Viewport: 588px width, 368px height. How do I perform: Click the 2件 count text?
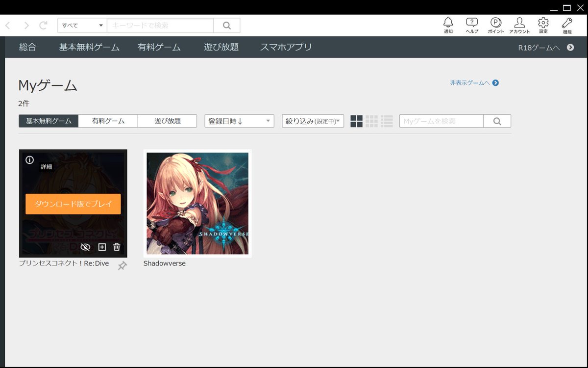click(24, 104)
